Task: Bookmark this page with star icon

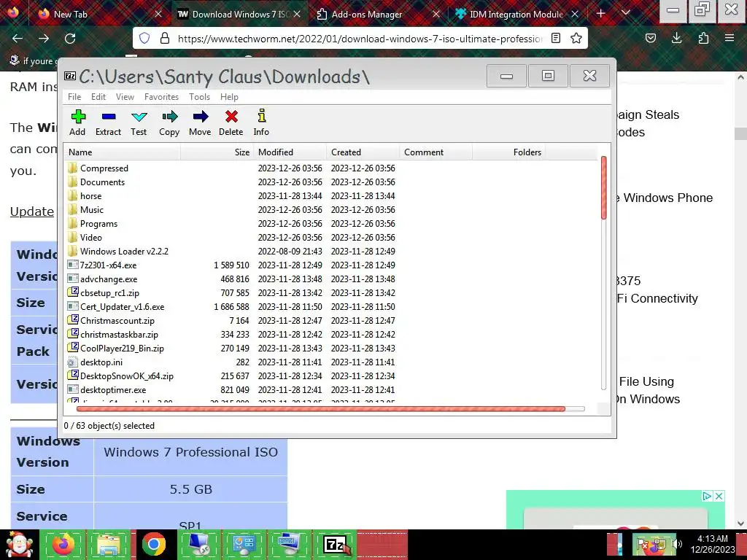Action: click(x=576, y=38)
